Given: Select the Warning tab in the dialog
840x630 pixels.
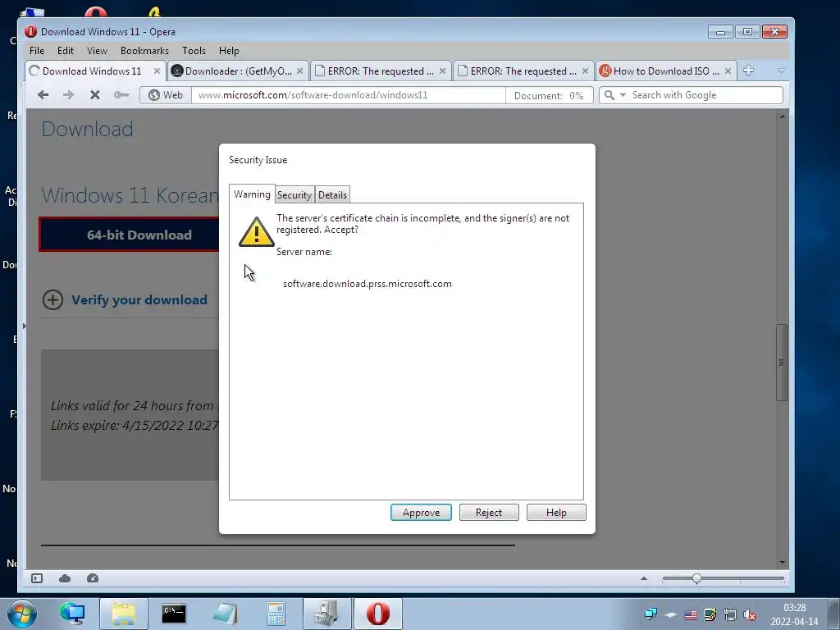Looking at the screenshot, I should click(252, 194).
